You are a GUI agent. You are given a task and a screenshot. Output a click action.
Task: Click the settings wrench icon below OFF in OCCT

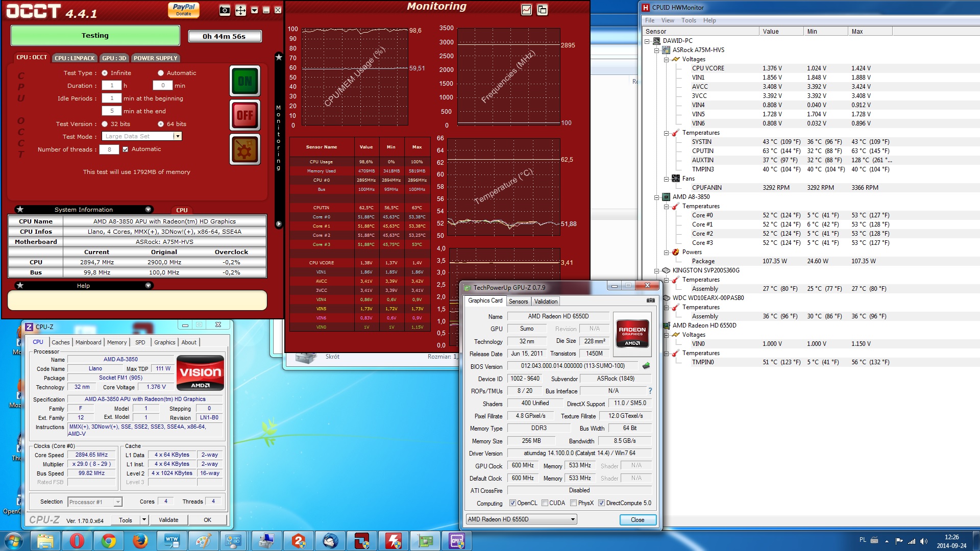[x=244, y=149]
